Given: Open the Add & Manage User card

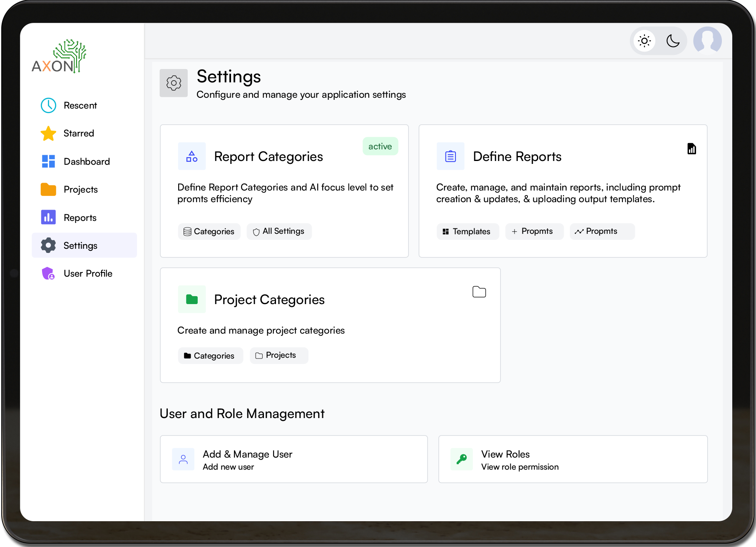Looking at the screenshot, I should click(x=293, y=459).
